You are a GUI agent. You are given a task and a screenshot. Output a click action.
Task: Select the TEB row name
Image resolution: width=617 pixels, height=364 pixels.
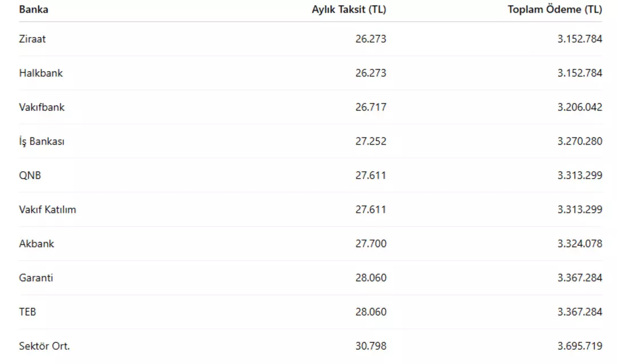(x=27, y=312)
